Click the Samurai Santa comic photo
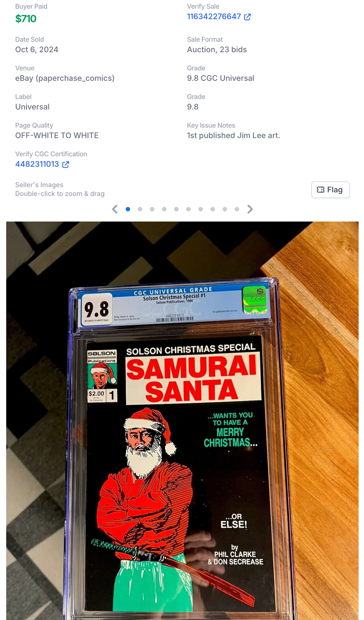This screenshot has height=620, width=364. pos(182,421)
